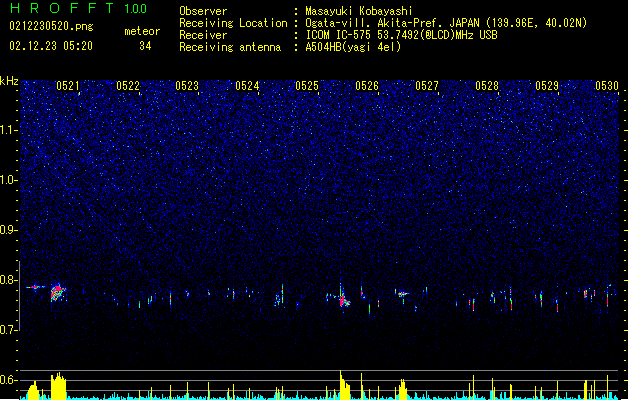Click the 0521 time marker

pos(68,85)
